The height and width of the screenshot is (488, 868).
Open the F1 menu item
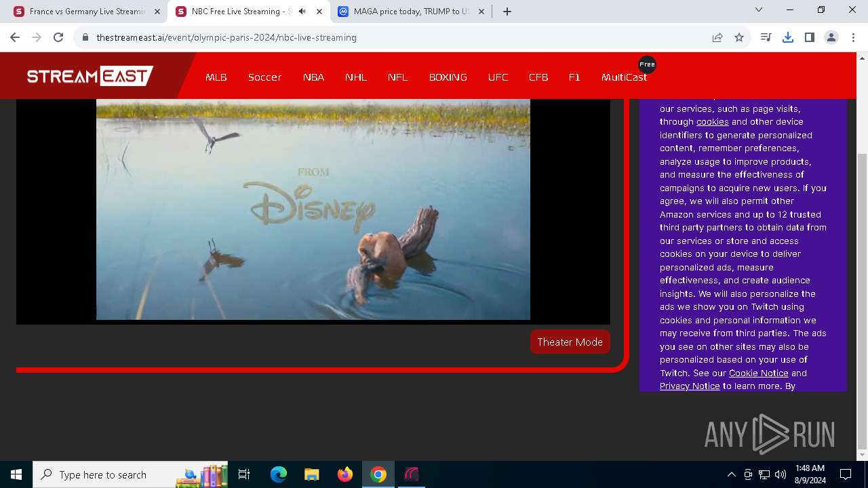tap(574, 77)
